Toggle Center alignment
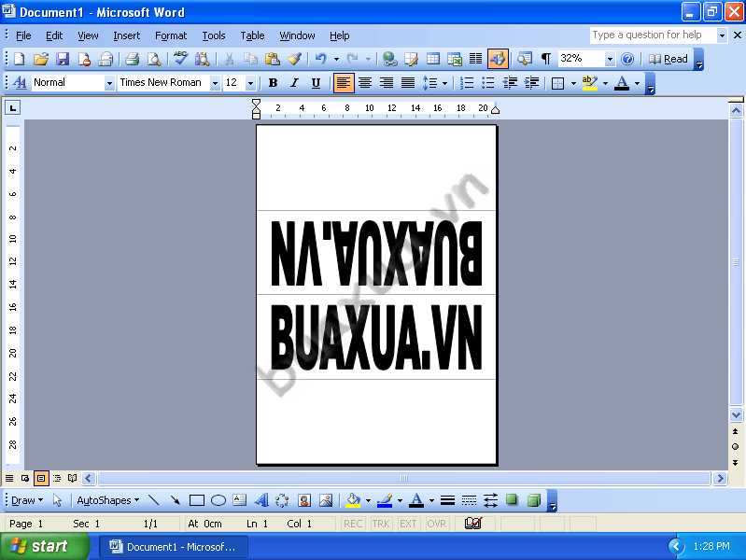Image resolution: width=746 pixels, height=560 pixels. tap(365, 83)
